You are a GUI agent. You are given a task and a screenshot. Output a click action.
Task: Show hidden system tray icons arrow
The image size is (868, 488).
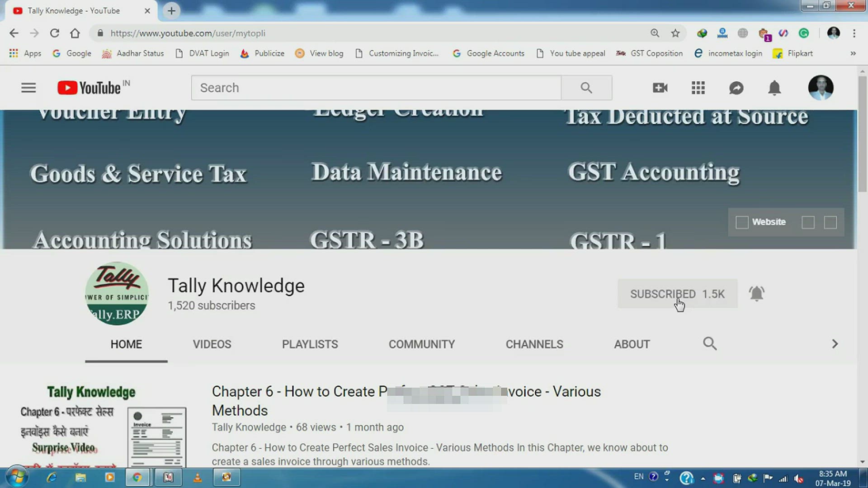point(703,478)
